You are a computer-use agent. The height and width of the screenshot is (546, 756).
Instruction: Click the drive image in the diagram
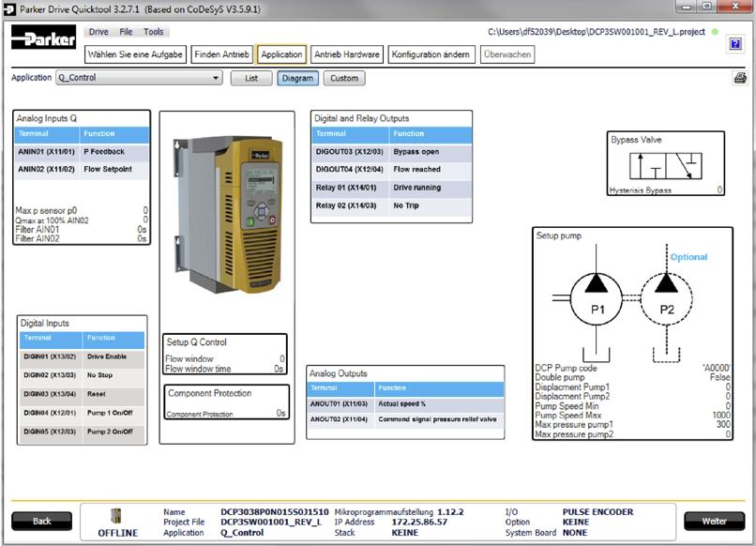pos(228,213)
